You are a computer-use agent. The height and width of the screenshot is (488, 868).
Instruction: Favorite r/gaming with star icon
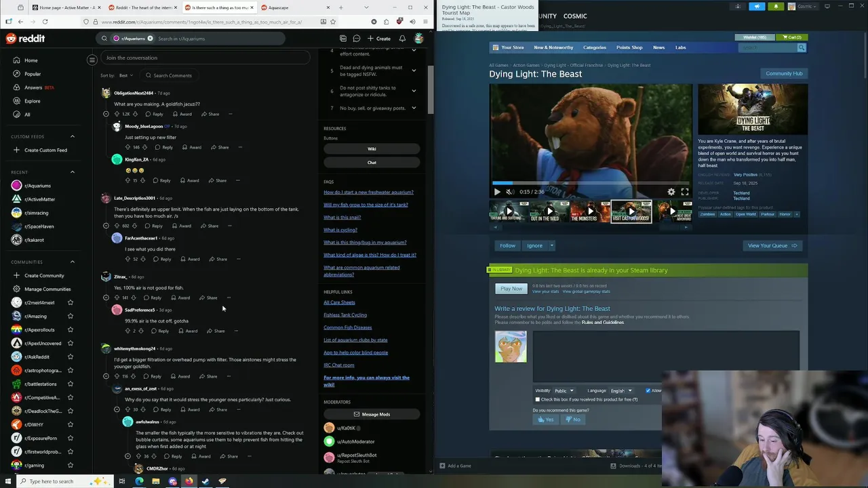tap(70, 466)
